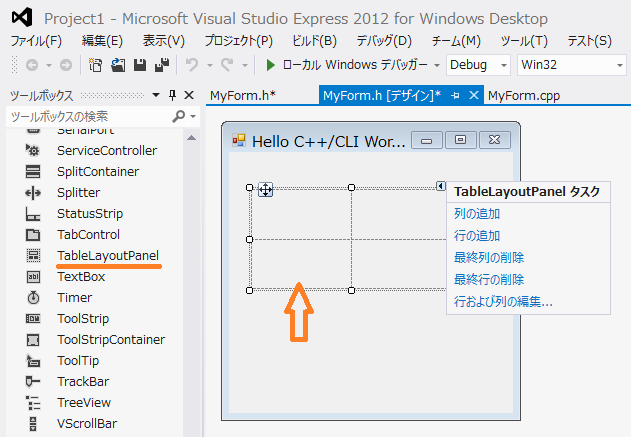Viewport: 631px width, 437px height.
Task: Click the toolbox scrollbar up arrow
Action: pyautogui.click(x=192, y=138)
